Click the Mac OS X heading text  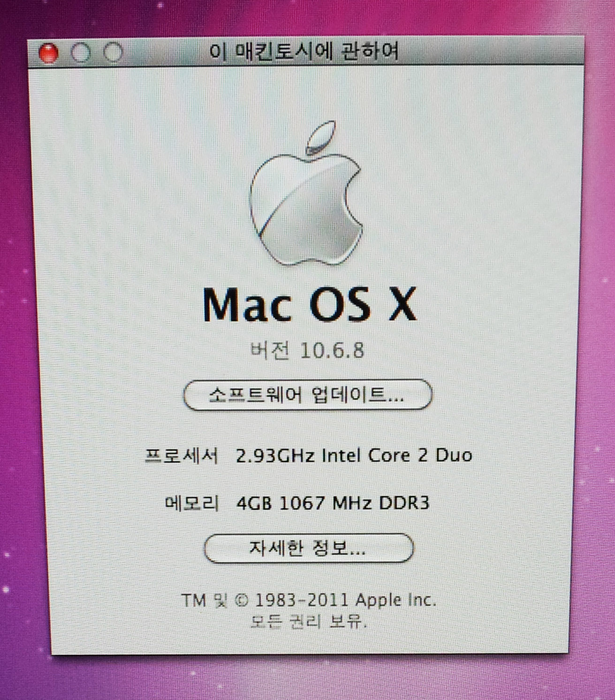pyautogui.click(x=310, y=305)
